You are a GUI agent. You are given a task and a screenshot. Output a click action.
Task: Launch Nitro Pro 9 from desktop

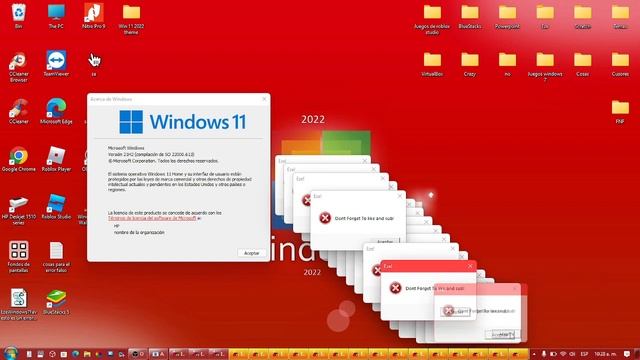pos(93,16)
